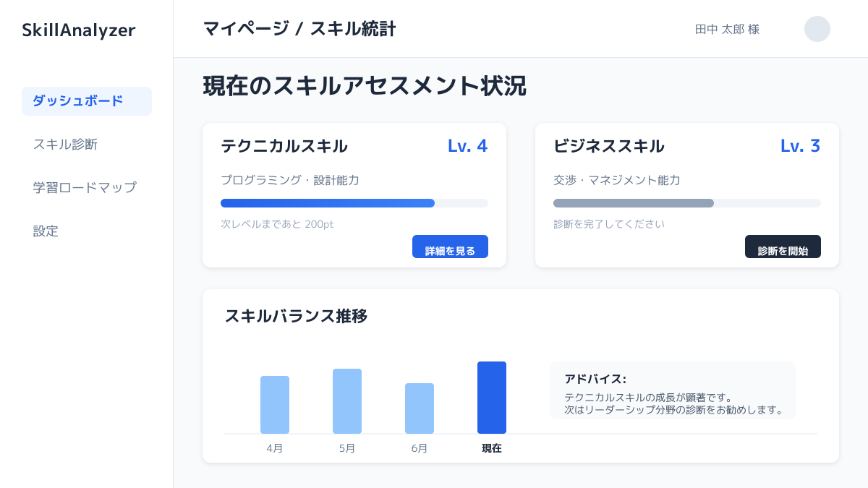The width and height of the screenshot is (868, 488).
Task: Click the スキルバランス推移 heading
Action: [x=296, y=316]
